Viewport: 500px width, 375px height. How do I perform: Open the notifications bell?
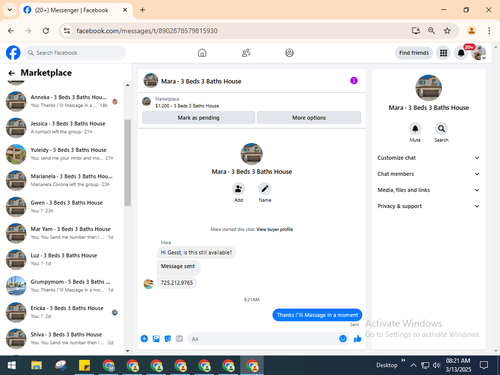coord(461,53)
